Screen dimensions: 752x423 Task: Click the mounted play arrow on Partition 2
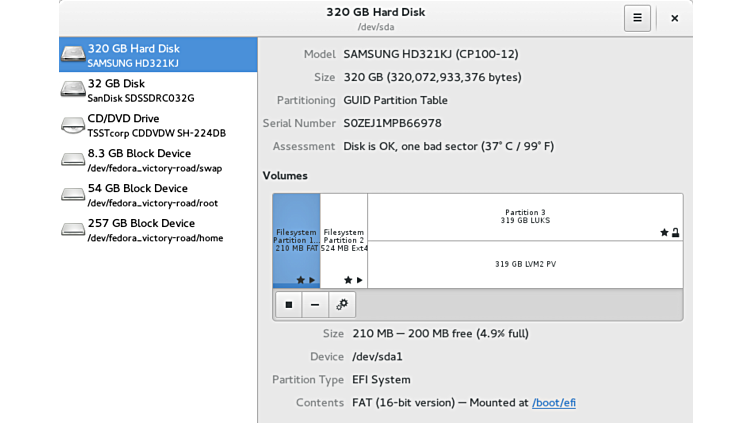pyautogui.click(x=360, y=280)
